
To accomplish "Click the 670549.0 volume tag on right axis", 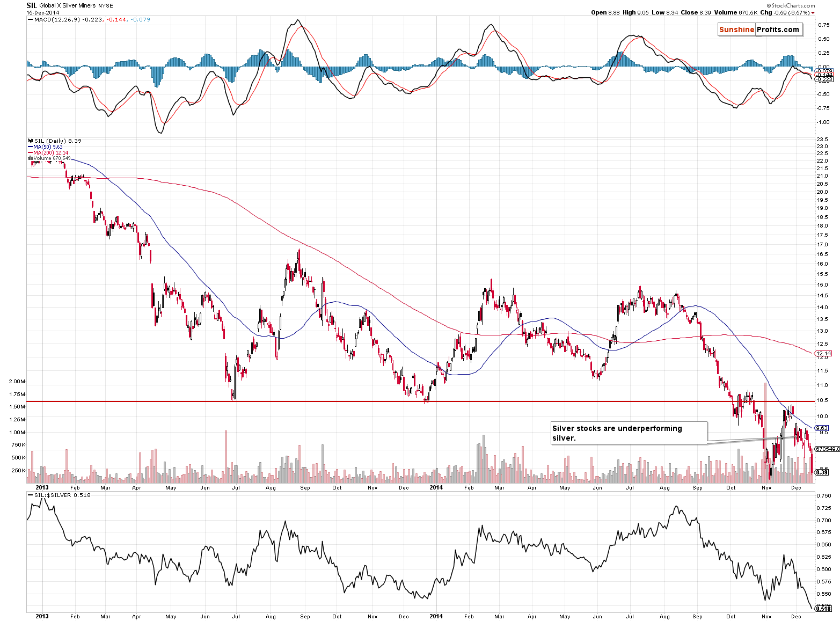I will click(x=827, y=449).
